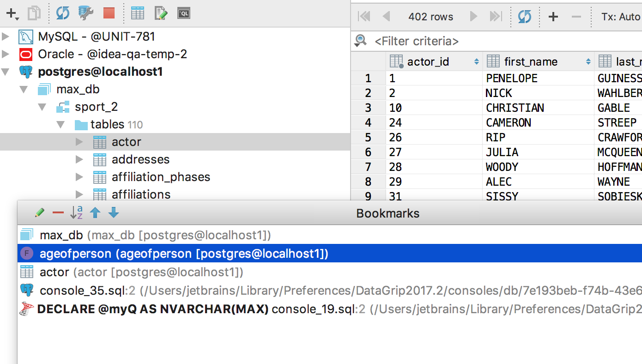Click the red stop button in toolbar
The width and height of the screenshot is (642, 364).
click(109, 13)
